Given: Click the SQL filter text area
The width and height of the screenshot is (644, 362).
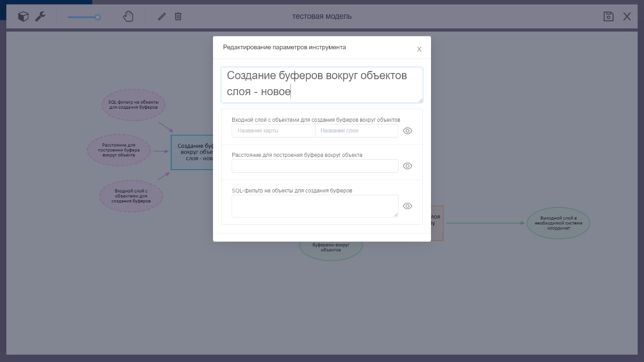Looking at the screenshot, I should tap(315, 206).
